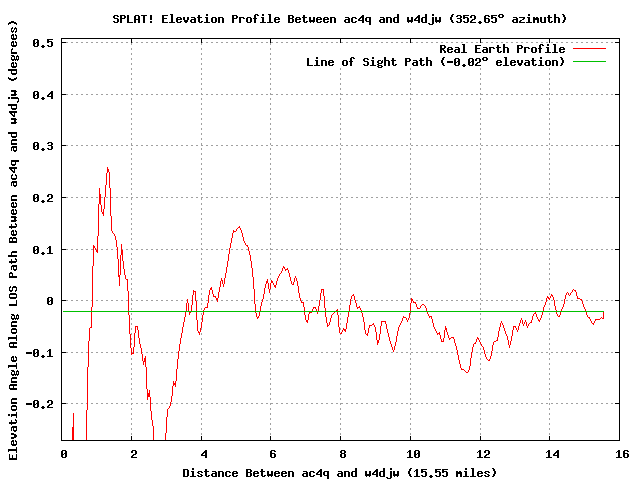
Task: Click the x-axis tick label 14
Action: coord(552,454)
